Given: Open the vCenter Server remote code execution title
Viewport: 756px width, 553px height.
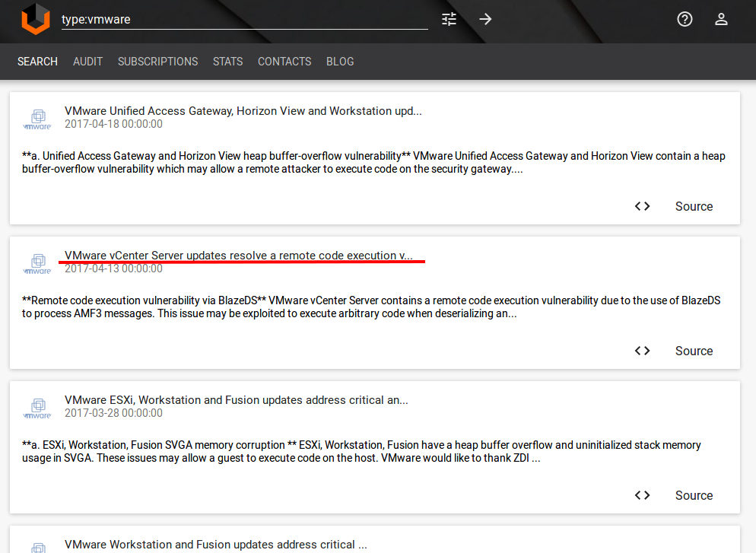Looking at the screenshot, I should (239, 256).
